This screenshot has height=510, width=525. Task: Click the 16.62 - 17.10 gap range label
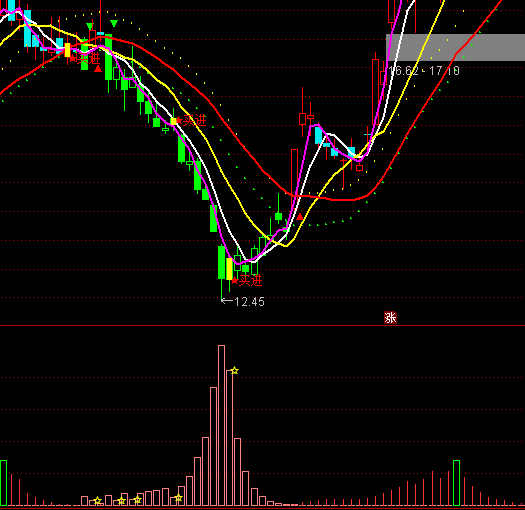(x=424, y=71)
